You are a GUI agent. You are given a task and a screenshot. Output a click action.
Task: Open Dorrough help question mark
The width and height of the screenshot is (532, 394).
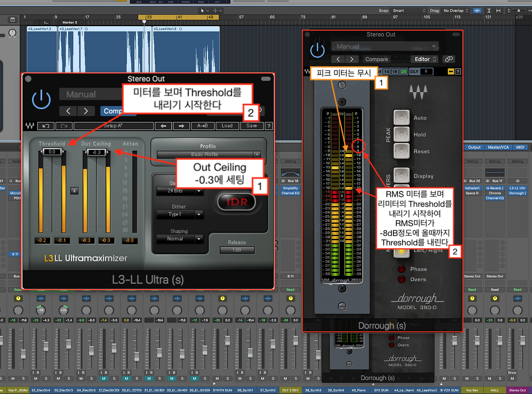(458, 72)
